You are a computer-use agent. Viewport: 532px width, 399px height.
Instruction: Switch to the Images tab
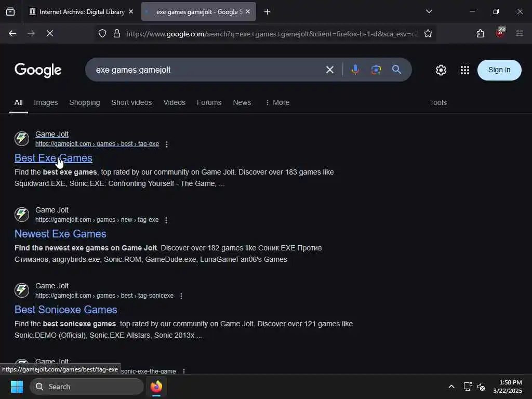click(x=46, y=102)
